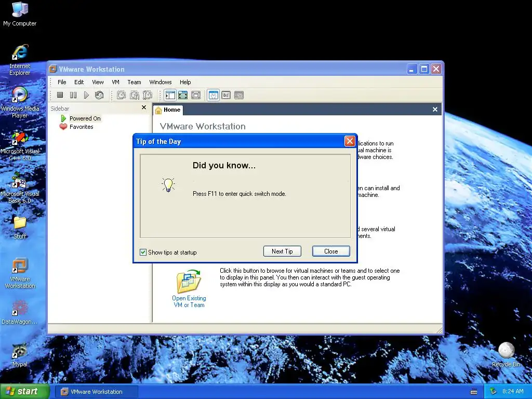Click VMware Workstation taskbar button

(97, 392)
